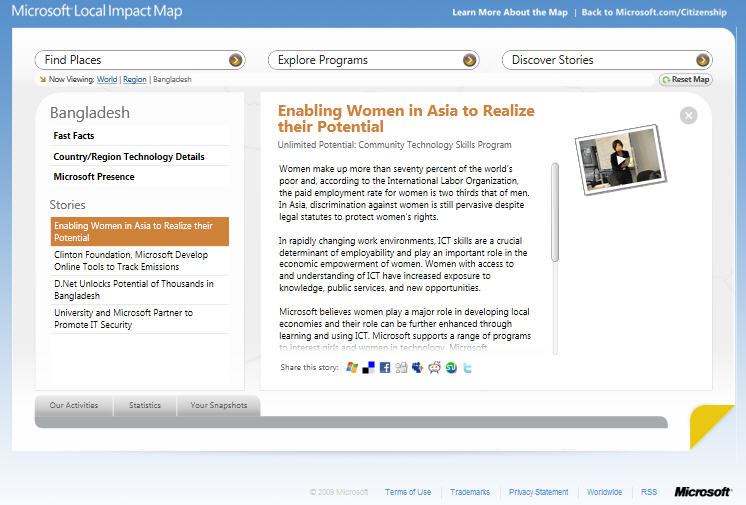This screenshot has width=746, height=505.
Task: Click the Microsoft logo in footer
Action: click(702, 492)
